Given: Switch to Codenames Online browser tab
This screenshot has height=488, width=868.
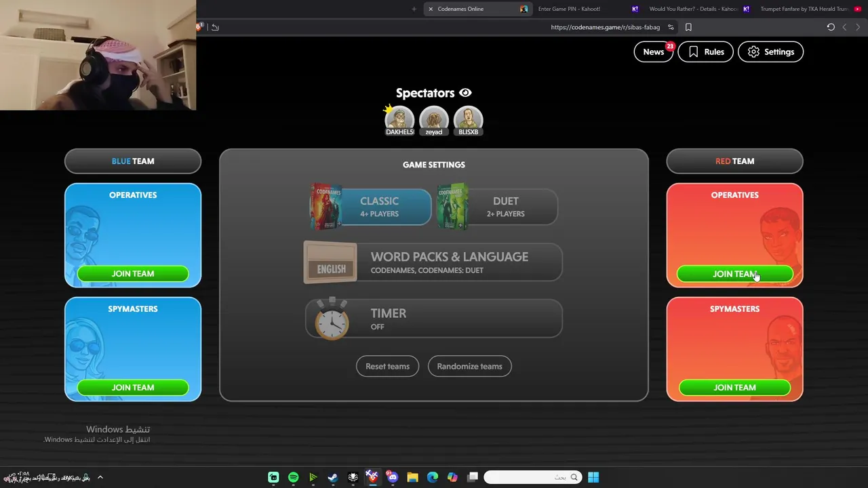Looking at the screenshot, I should tap(477, 9).
